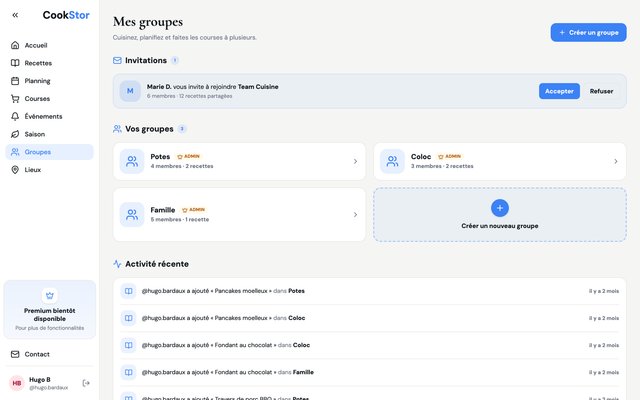Screen dimensions: 640x400
Task: Click the Invitations count badge
Action: coord(175,60)
